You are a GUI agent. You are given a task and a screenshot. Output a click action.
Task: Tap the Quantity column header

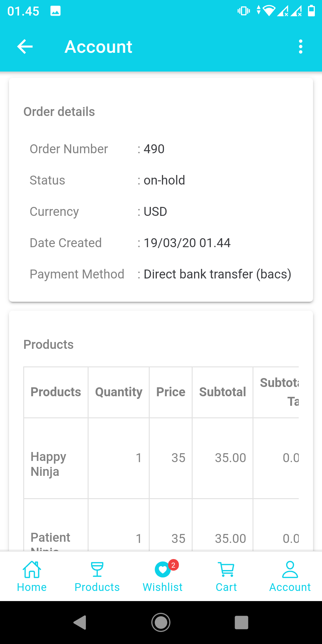click(119, 392)
